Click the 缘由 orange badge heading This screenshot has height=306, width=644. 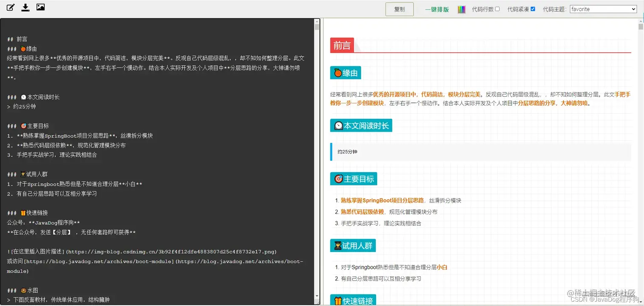(x=345, y=72)
